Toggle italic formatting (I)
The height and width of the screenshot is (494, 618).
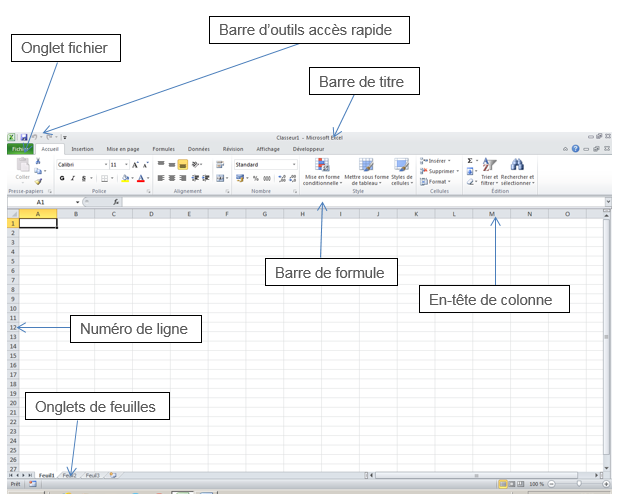pyautogui.click(x=73, y=178)
